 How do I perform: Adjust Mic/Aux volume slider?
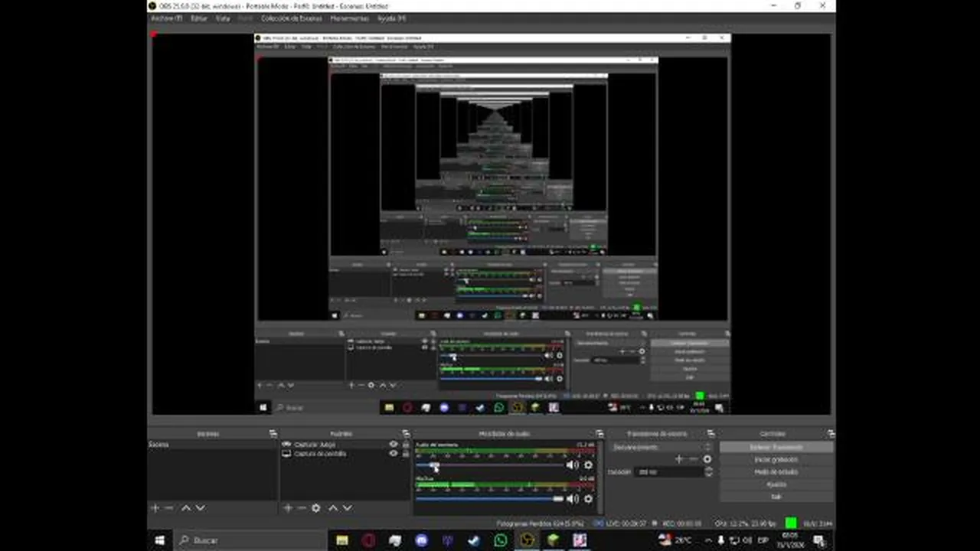point(490,499)
